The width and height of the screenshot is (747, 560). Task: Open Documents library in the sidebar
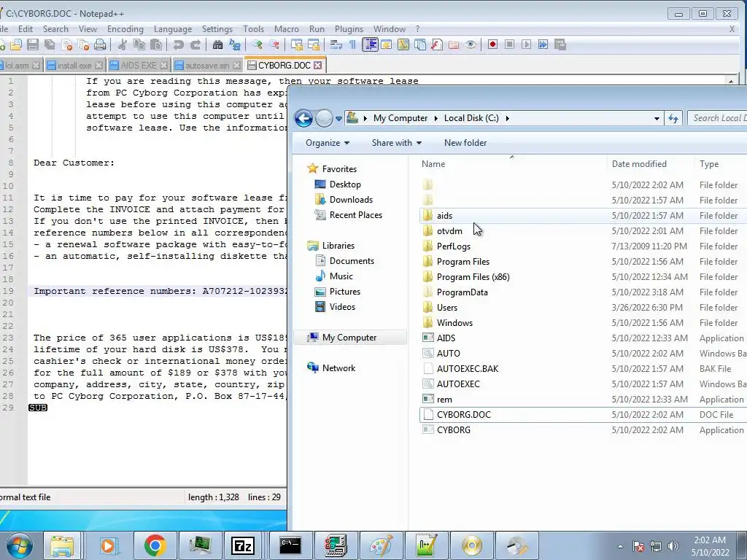point(352,261)
